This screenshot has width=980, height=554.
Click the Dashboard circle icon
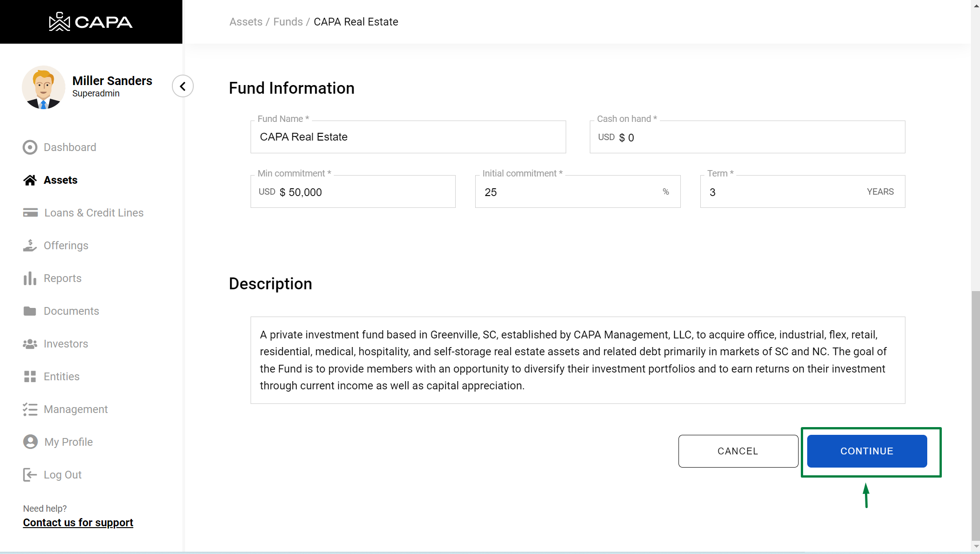[30, 147]
